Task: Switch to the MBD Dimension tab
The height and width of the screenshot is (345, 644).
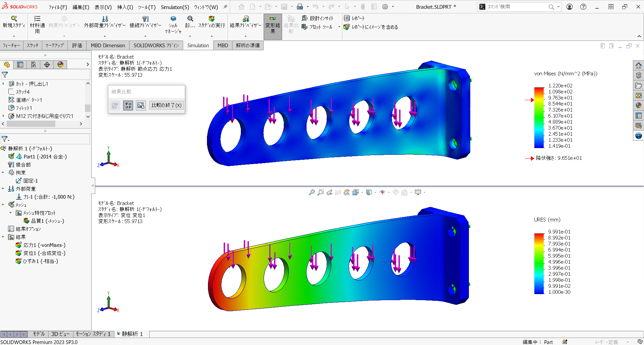Action: click(108, 45)
